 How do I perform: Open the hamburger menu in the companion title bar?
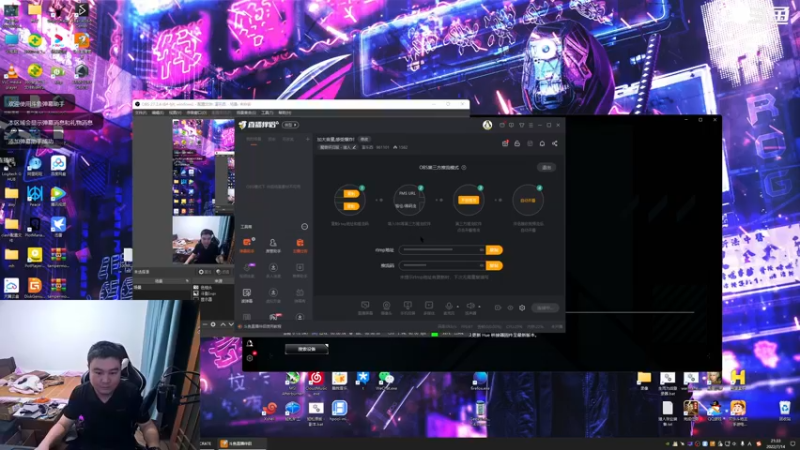click(531, 125)
